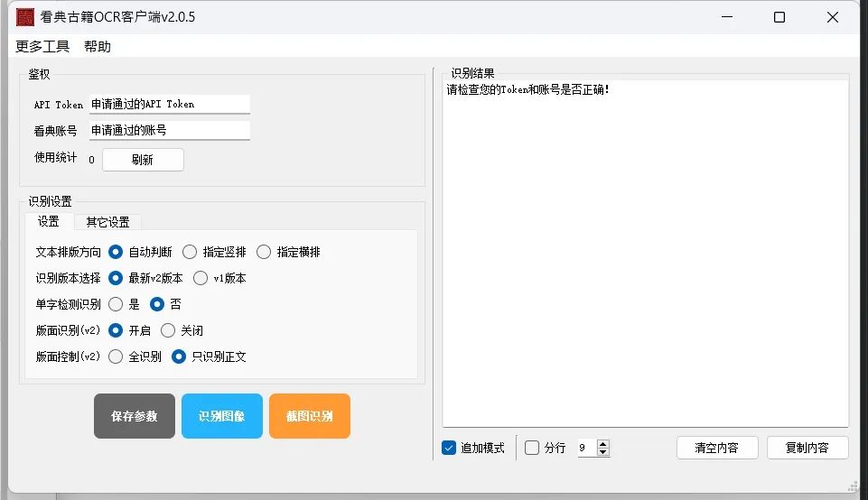The width and height of the screenshot is (868, 500).
Task: Switch to the 其它设置 tab
Action: click(x=108, y=222)
